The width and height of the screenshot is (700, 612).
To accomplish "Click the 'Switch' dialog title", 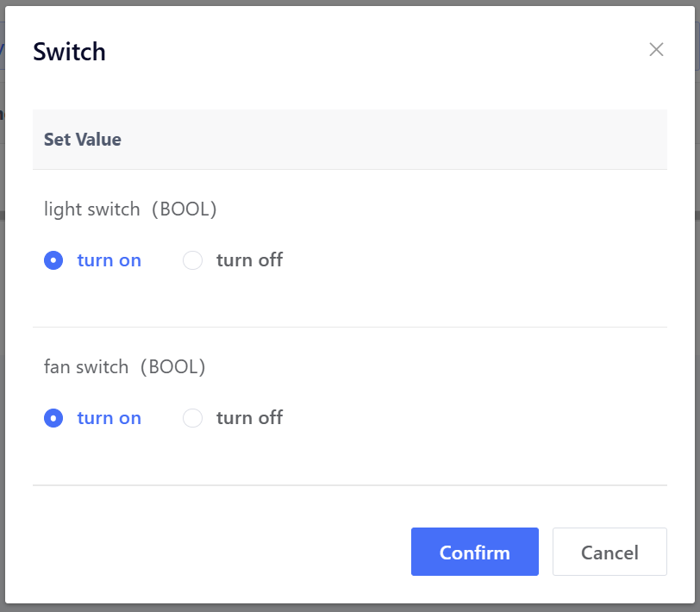I will (x=69, y=52).
